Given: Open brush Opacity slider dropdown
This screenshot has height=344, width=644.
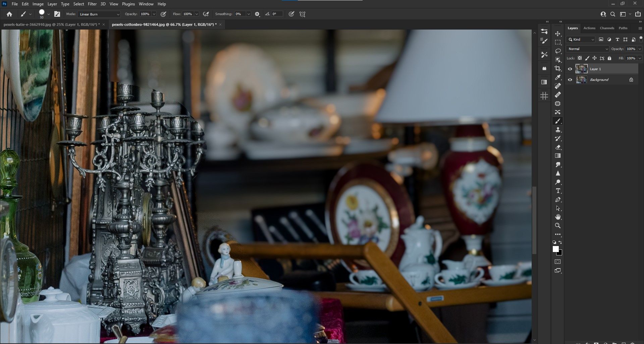Looking at the screenshot, I should pos(154,14).
